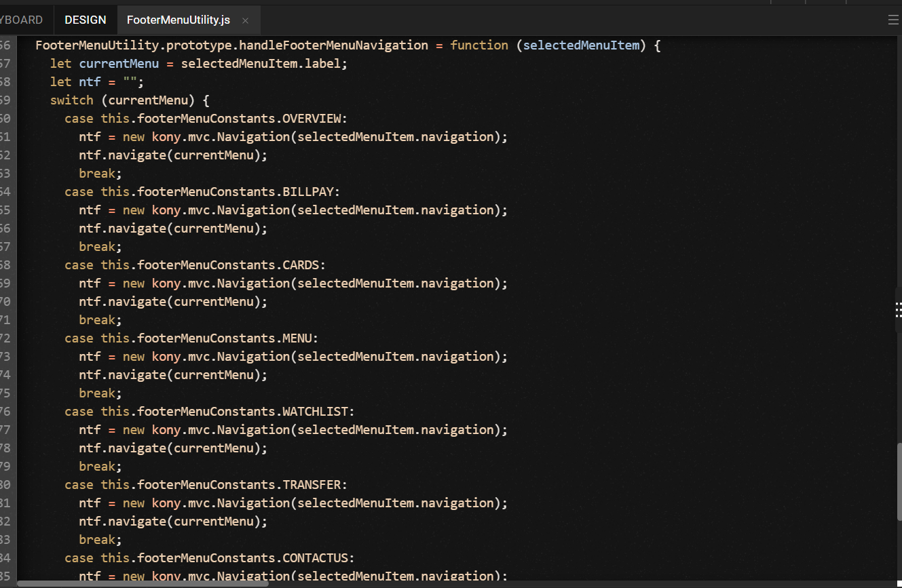Viewport: 902px width, 588px height.
Task: Click the WATCHLIST case constant
Action: [x=316, y=412]
